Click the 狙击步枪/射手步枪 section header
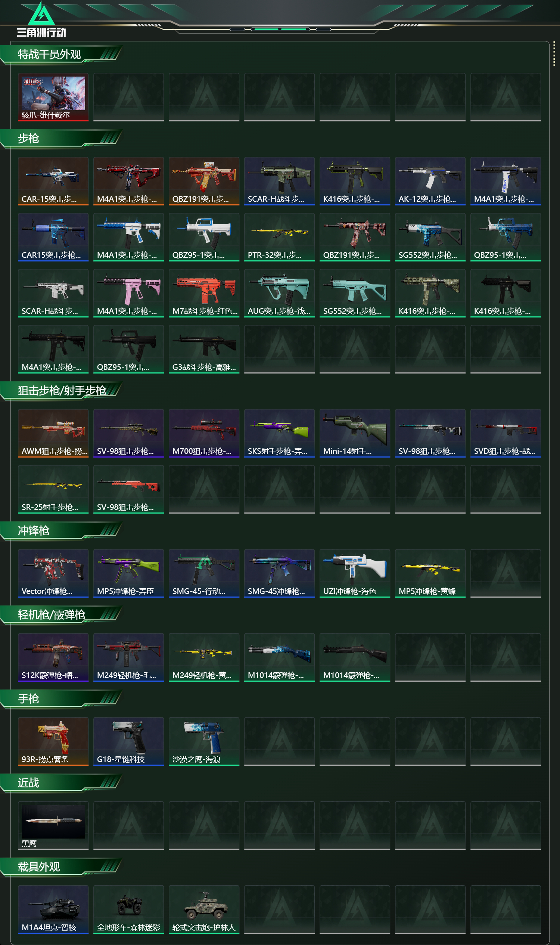 click(62, 390)
